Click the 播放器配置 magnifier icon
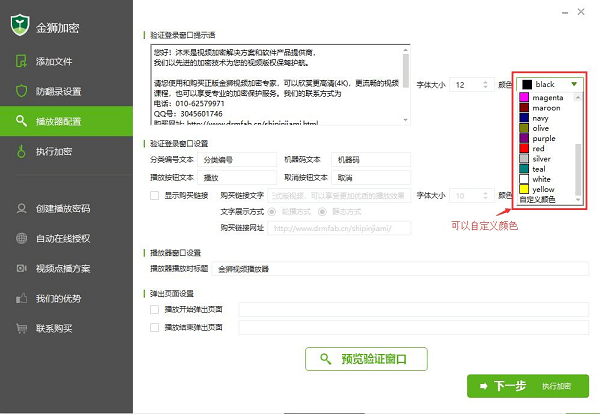This screenshot has width=600, height=414. (x=21, y=121)
